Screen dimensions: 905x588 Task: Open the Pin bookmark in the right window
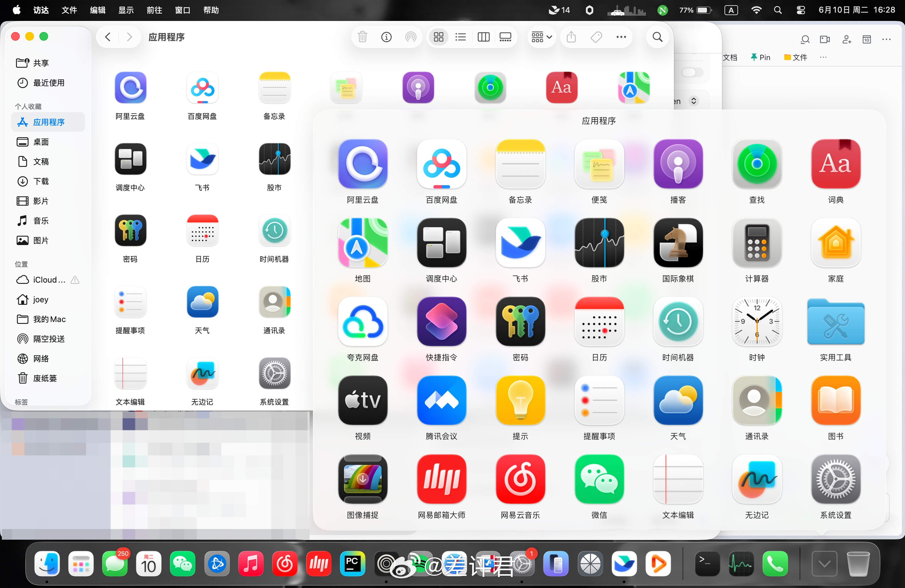761,57
